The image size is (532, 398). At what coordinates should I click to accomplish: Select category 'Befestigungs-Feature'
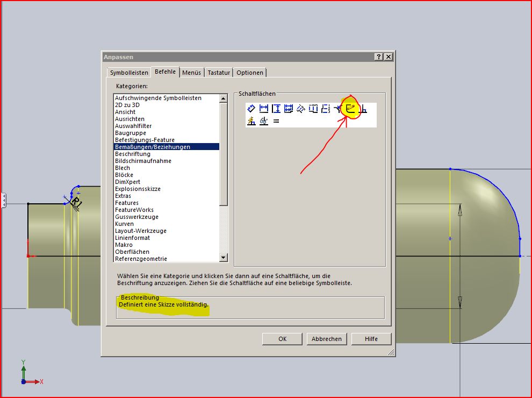[x=166, y=140]
